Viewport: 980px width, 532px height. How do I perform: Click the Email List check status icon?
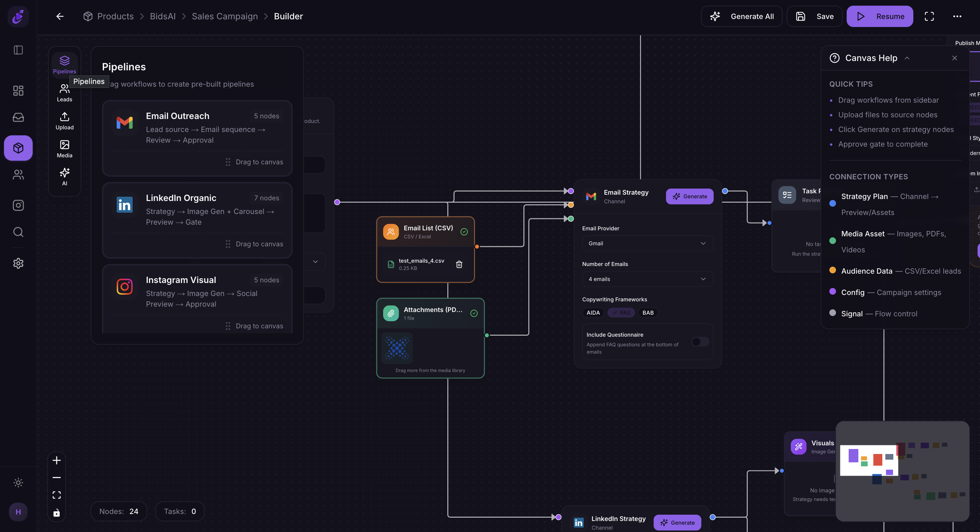464,232
